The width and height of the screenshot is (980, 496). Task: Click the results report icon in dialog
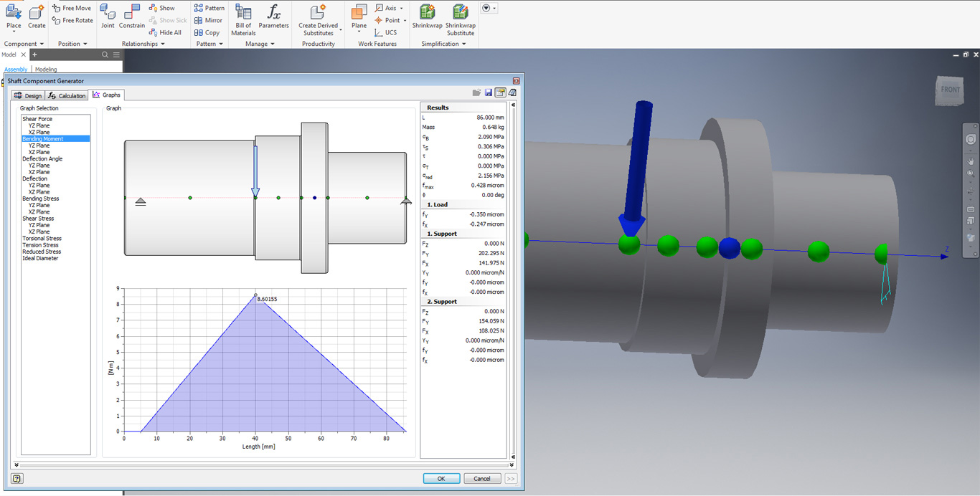(512, 92)
